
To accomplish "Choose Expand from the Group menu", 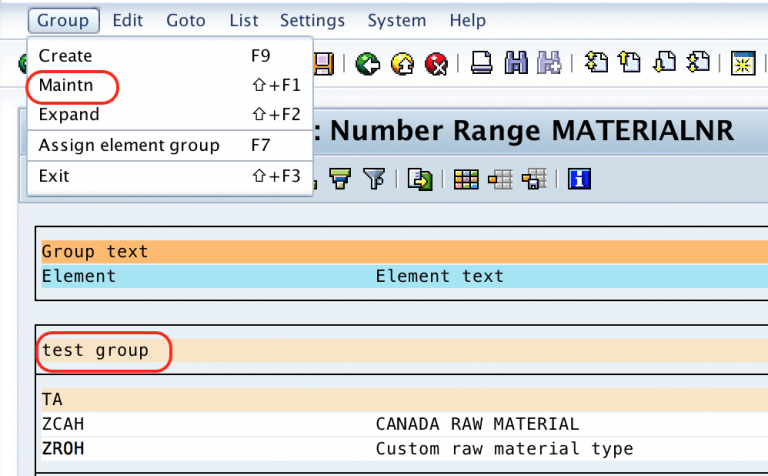I will tap(170, 115).
